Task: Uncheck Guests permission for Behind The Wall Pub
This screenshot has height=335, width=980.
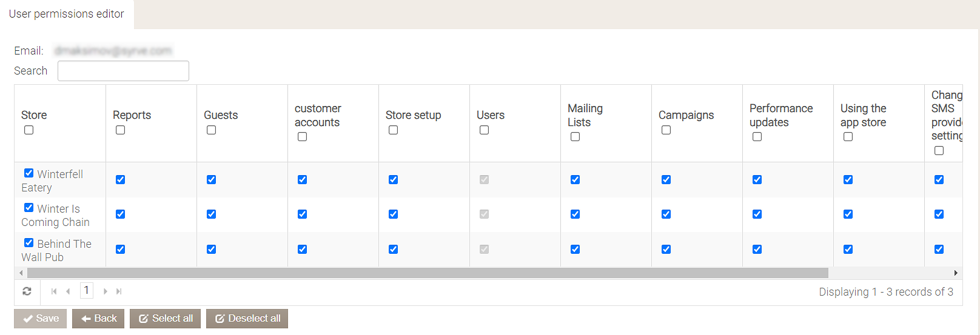Action: tap(211, 249)
